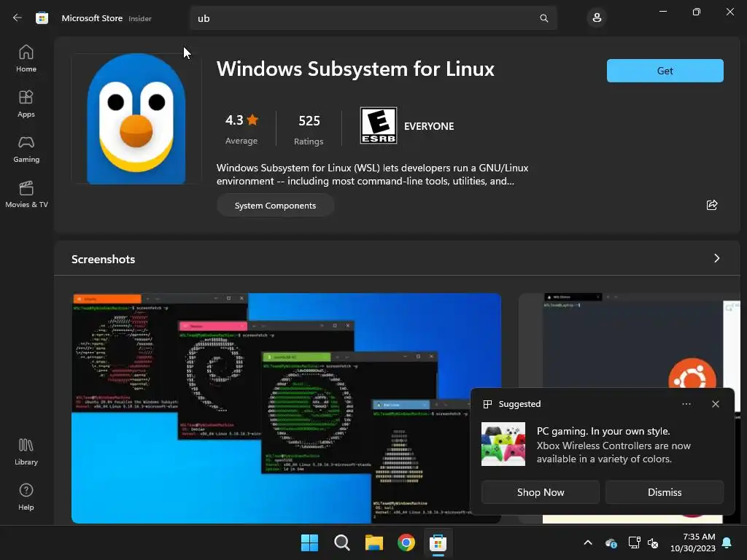Click the Microsoft Store logo icon
Viewport: 747px width, 560px height.
(x=42, y=18)
